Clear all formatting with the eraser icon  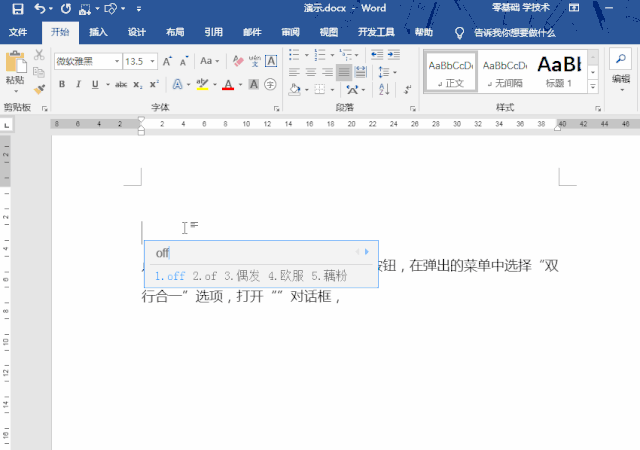click(238, 61)
